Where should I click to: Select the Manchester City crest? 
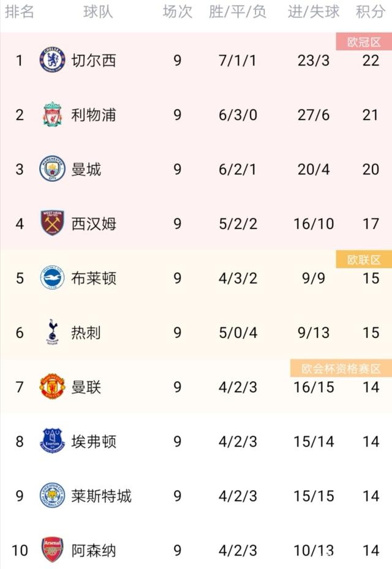(x=52, y=169)
